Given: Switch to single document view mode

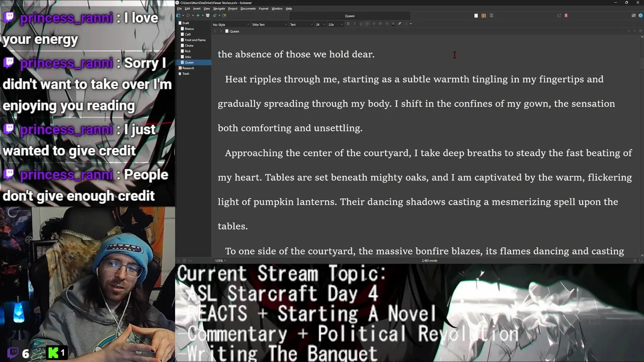Looking at the screenshot, I should (x=476, y=16).
